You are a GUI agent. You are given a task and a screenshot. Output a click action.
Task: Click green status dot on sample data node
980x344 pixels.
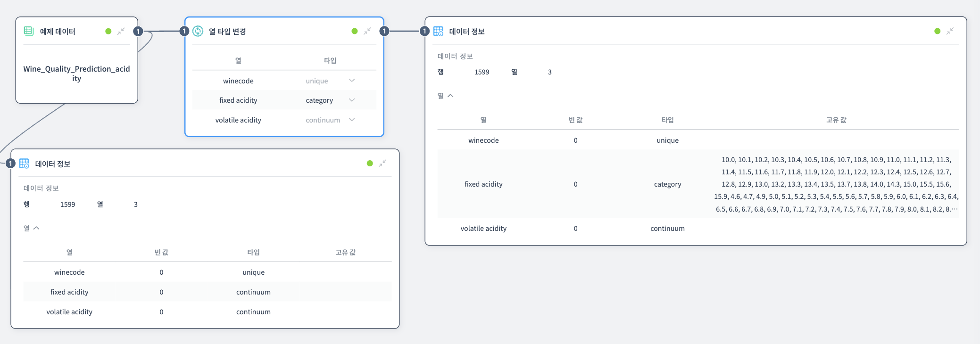(x=108, y=31)
